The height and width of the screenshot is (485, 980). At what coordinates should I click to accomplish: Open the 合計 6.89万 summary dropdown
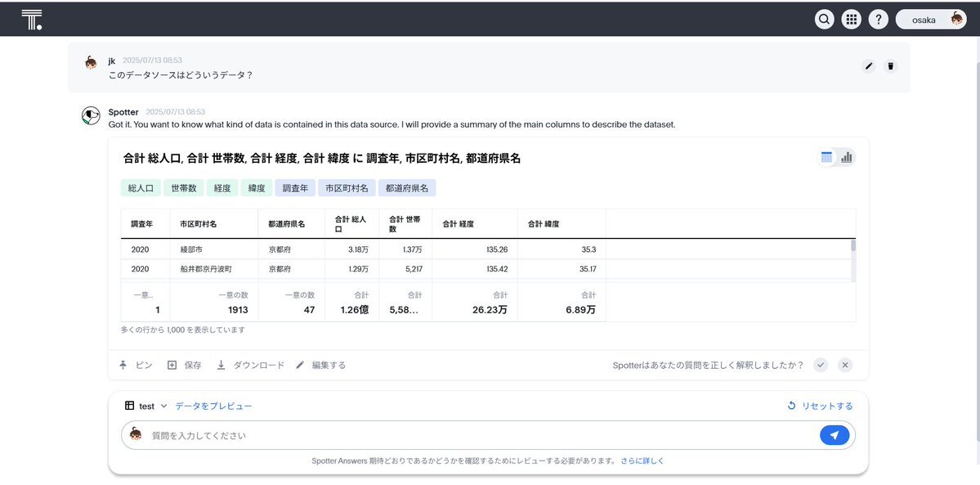pos(562,303)
